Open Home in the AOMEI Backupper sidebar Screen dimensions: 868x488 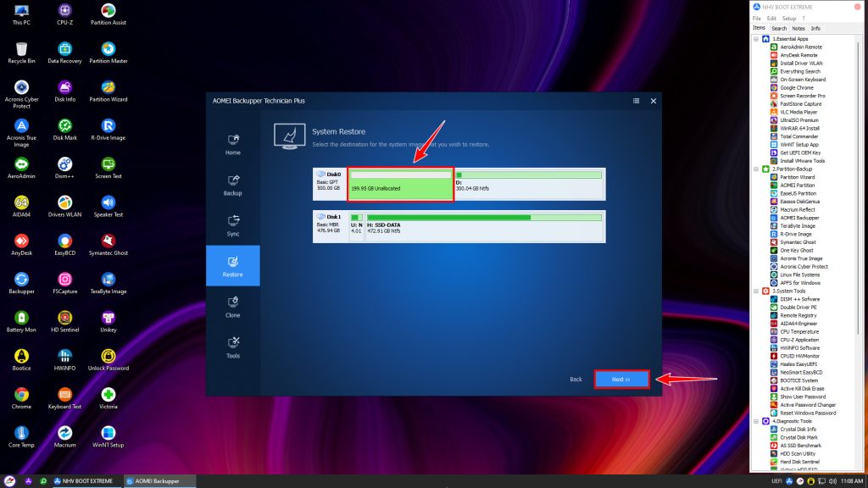[232, 144]
